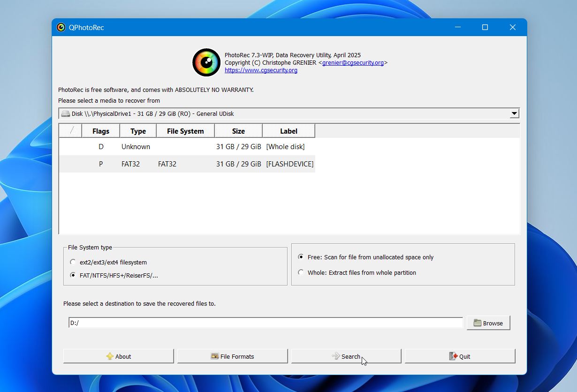Viewport: 577px width, 392px height.
Task: Click the disk drive icon in media selector
Action: 66,113
